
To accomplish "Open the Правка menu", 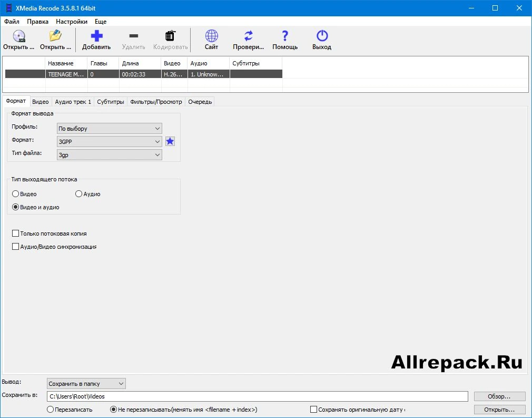I will (37, 22).
